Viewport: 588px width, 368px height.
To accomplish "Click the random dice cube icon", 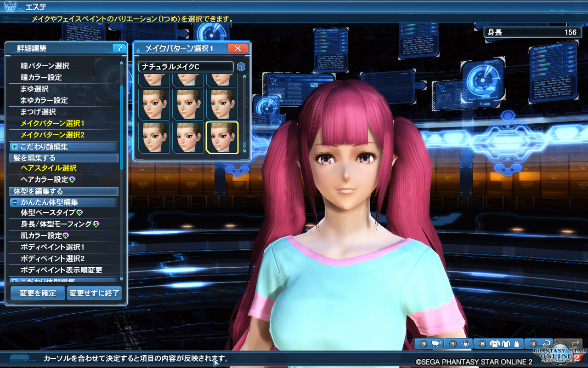I will (x=241, y=67).
